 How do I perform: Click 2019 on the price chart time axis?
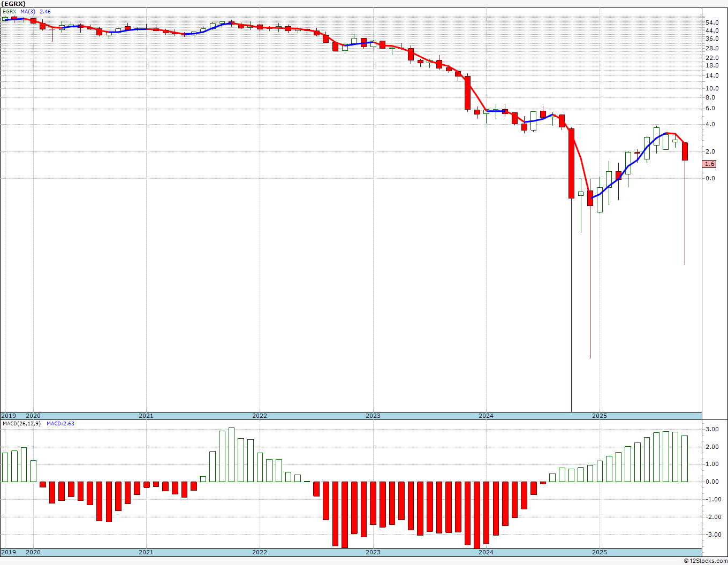click(x=9, y=416)
